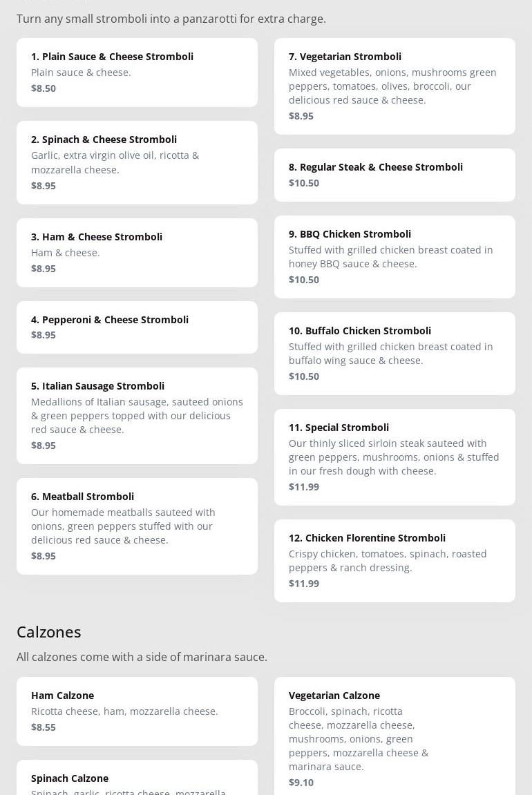Pick the Vegetarian Stromboli menu item
532x795 pixels.
tap(395, 86)
